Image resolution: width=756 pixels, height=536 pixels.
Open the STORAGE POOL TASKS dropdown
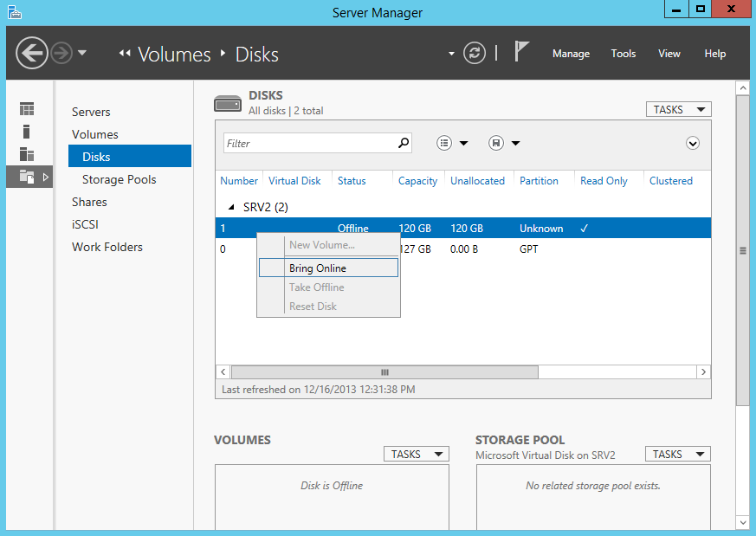(678, 455)
